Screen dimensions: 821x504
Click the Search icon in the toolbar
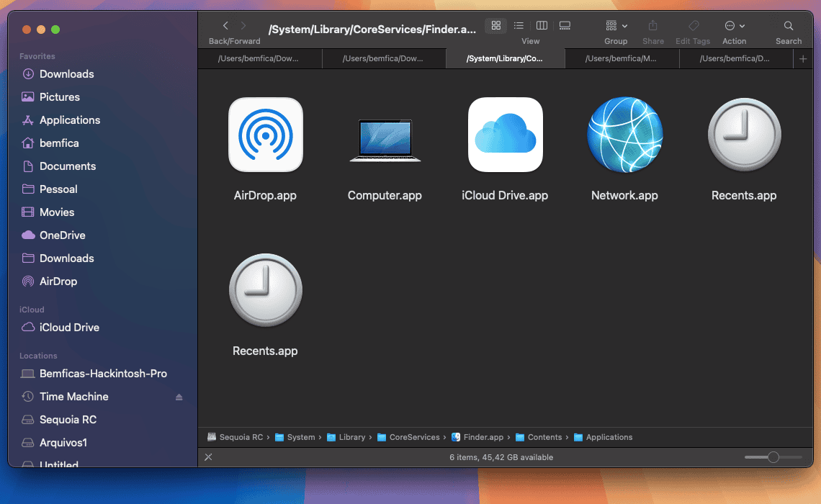[788, 25]
